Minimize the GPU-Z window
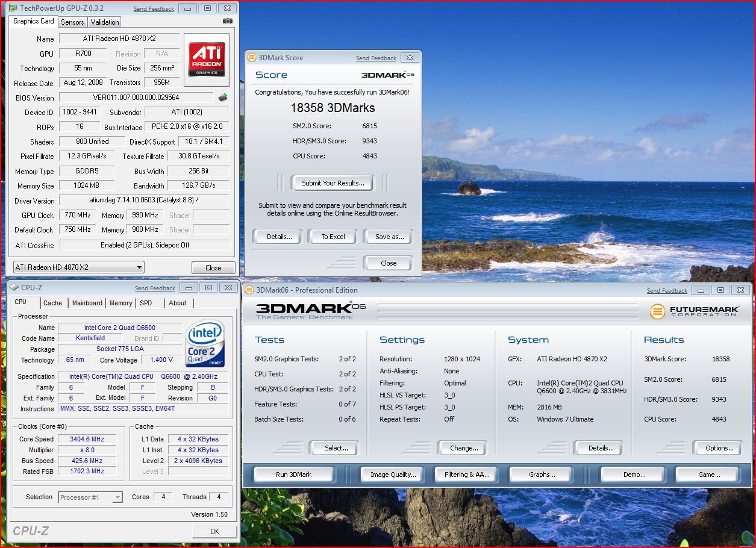The height and width of the screenshot is (548, 756). coord(188,8)
